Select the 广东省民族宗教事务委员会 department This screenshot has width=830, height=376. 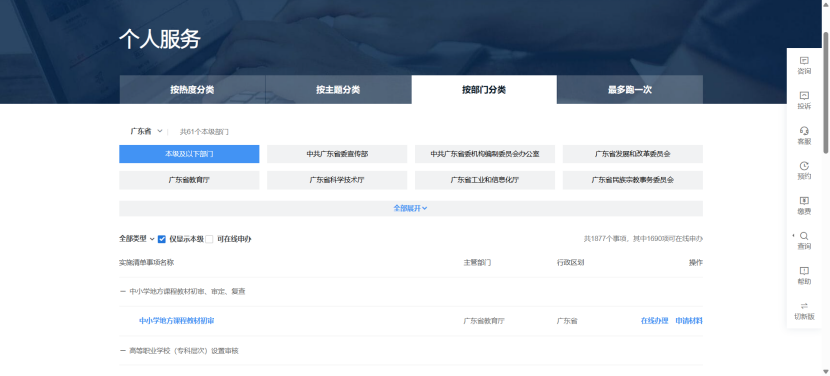coord(633,180)
